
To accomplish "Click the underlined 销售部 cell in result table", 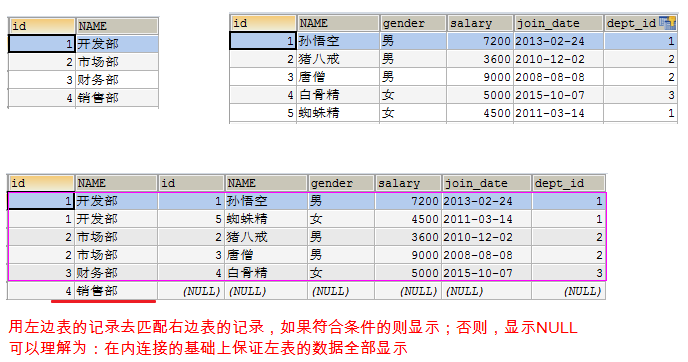I will click(x=116, y=291).
